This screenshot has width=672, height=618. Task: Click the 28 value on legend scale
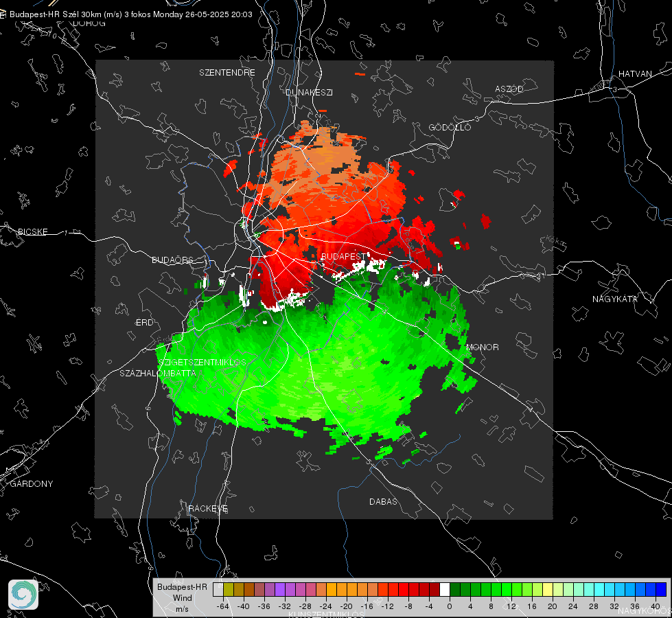click(594, 606)
